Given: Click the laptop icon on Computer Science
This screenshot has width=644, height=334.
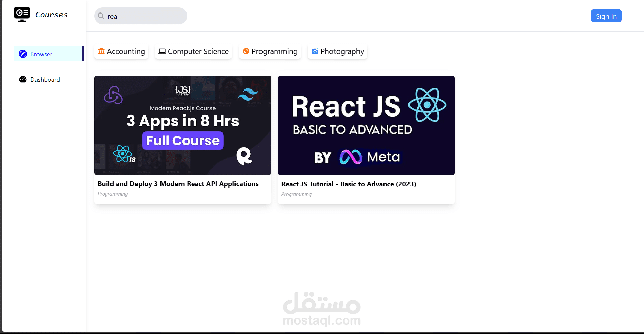Looking at the screenshot, I should [162, 51].
